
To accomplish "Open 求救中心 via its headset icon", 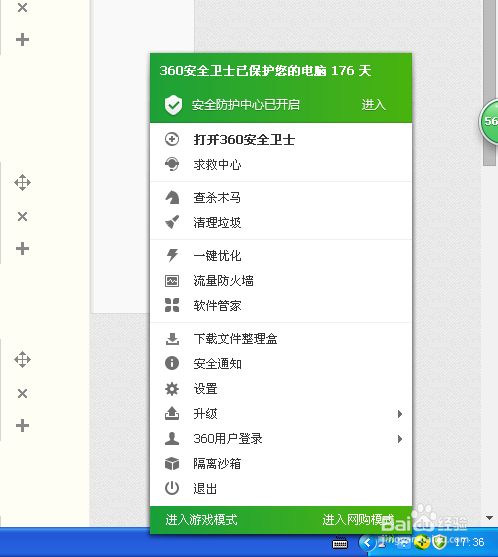I will pos(172,164).
